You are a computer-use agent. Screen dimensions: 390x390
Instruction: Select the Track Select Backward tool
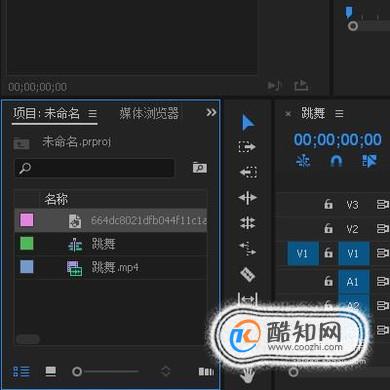click(x=248, y=172)
